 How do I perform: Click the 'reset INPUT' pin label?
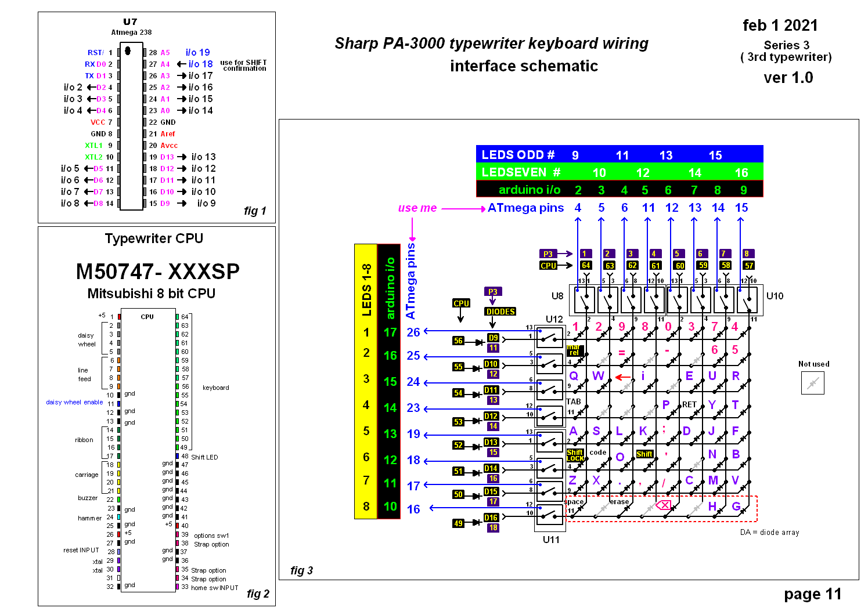(x=81, y=550)
